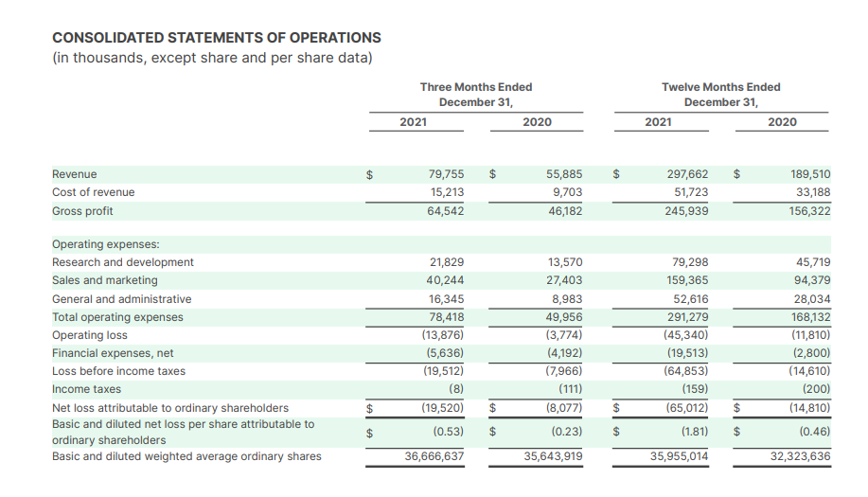This screenshot has height=497, width=868.
Task: Select R&D value 13,570
Action: 565,262
